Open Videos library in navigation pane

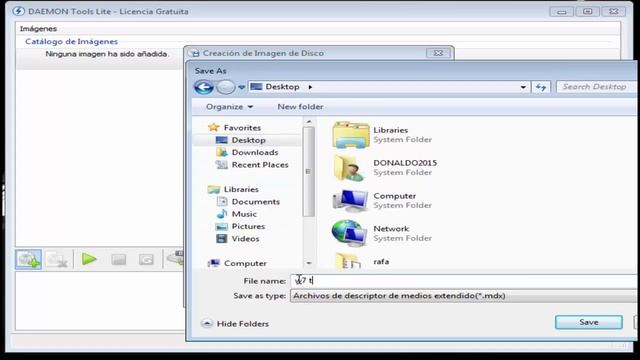pyautogui.click(x=245, y=239)
